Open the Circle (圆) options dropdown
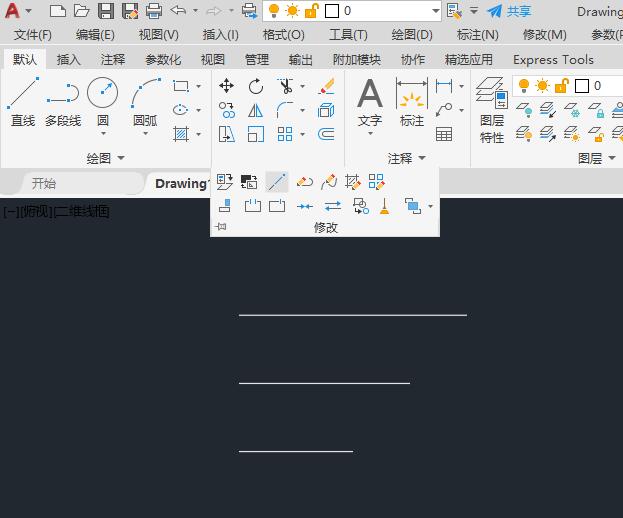Screen dimensions: 623x518 103,134
